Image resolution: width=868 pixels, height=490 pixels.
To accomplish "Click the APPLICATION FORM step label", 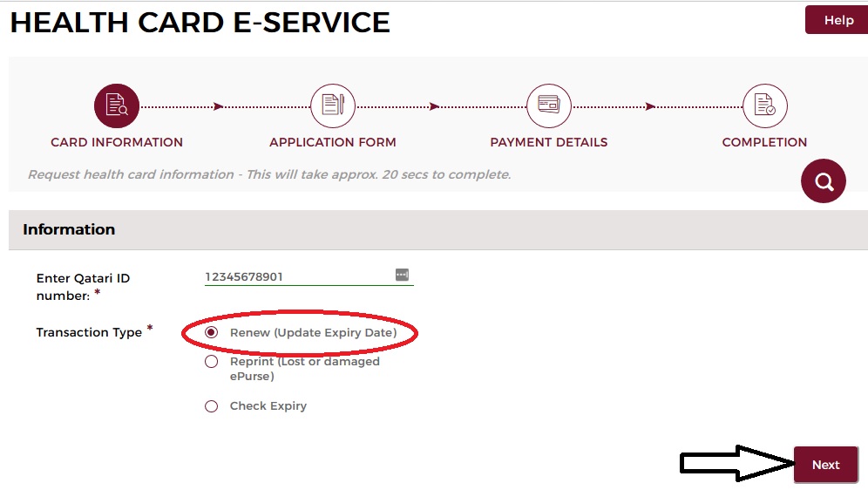I will pyautogui.click(x=333, y=142).
